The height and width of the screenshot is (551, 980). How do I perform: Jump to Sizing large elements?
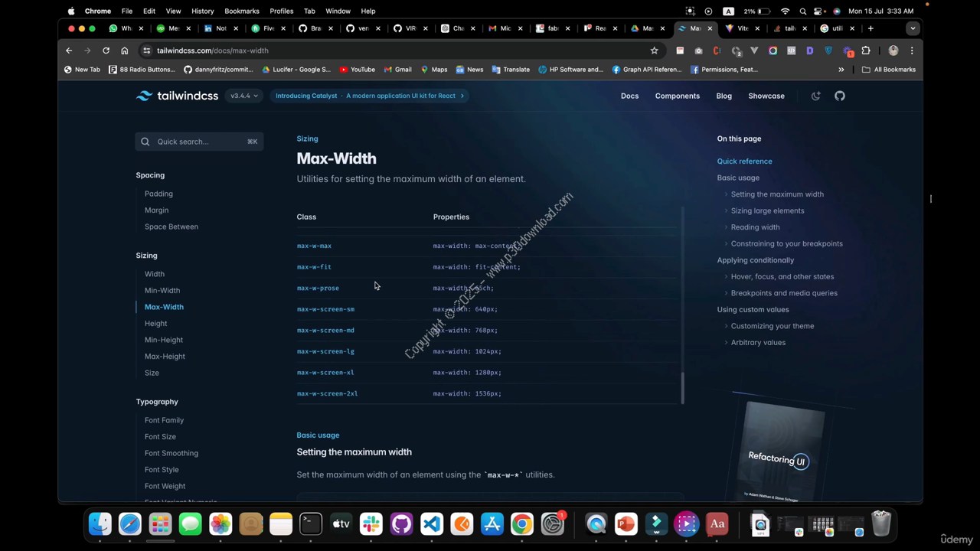coord(767,210)
